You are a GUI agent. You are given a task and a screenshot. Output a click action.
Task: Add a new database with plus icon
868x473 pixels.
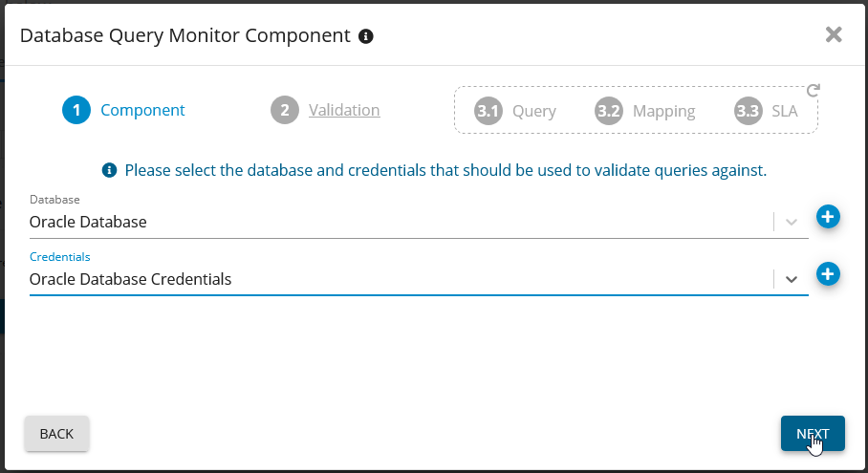point(828,217)
